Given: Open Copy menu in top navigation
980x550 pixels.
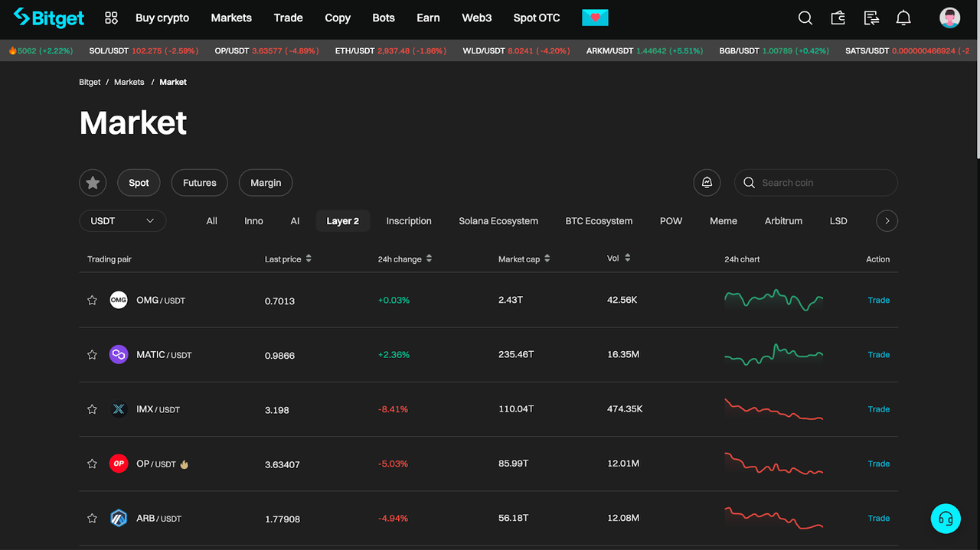Looking at the screenshot, I should 338,18.
